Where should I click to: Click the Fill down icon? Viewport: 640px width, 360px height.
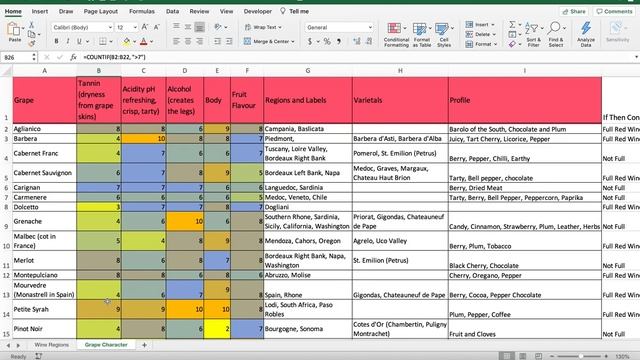point(512,34)
